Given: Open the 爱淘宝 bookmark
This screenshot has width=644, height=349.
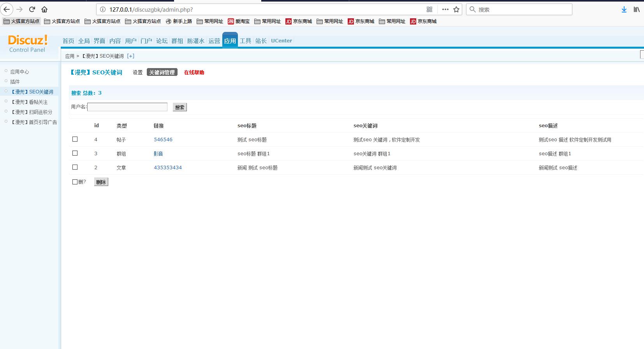Looking at the screenshot, I should coord(239,21).
